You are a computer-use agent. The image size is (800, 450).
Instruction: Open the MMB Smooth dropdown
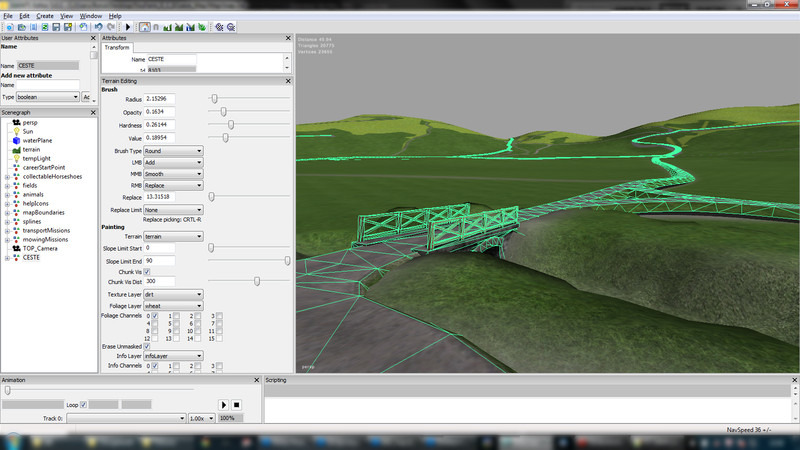tap(173, 174)
